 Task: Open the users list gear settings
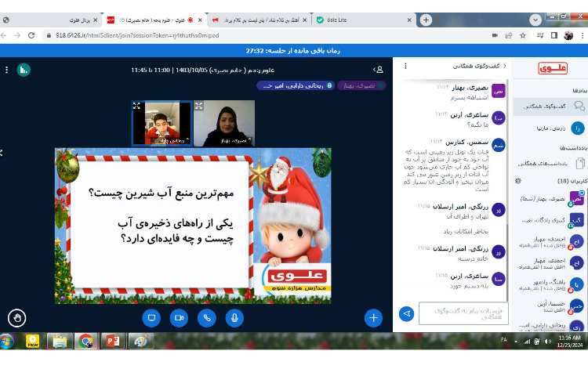point(518,181)
